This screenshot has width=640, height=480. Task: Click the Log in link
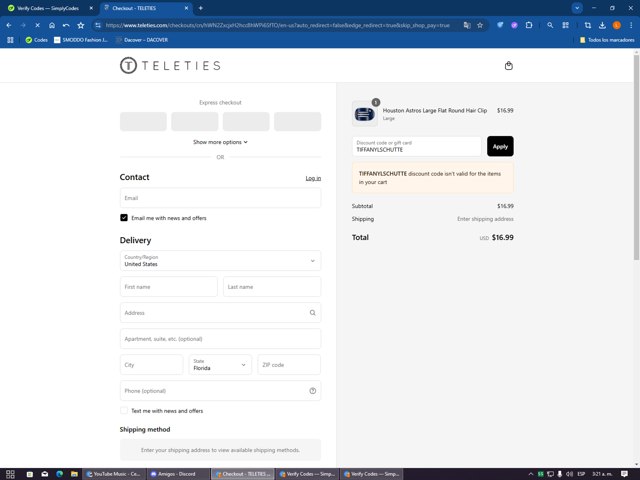click(313, 178)
